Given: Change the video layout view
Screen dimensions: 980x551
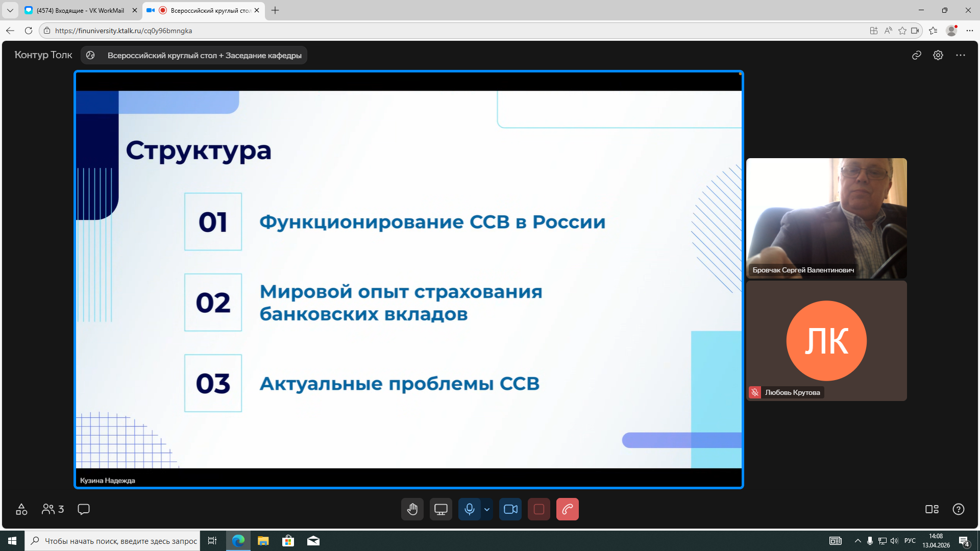Looking at the screenshot, I should coord(932,509).
